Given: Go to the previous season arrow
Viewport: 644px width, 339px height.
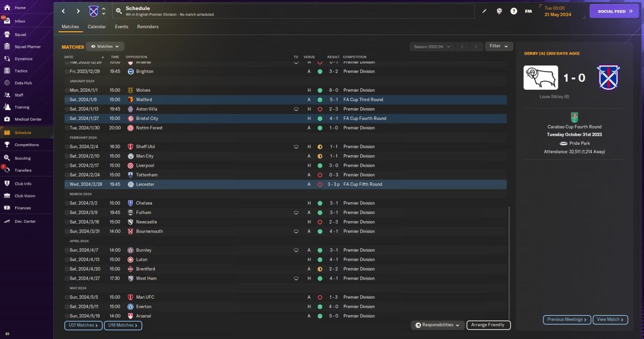Looking at the screenshot, I should click(462, 46).
